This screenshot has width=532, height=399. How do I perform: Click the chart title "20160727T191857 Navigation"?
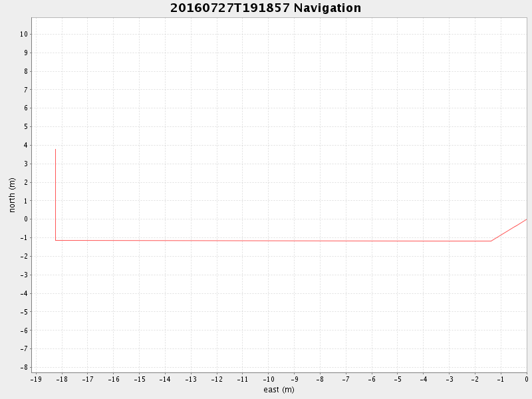[x=265, y=9]
